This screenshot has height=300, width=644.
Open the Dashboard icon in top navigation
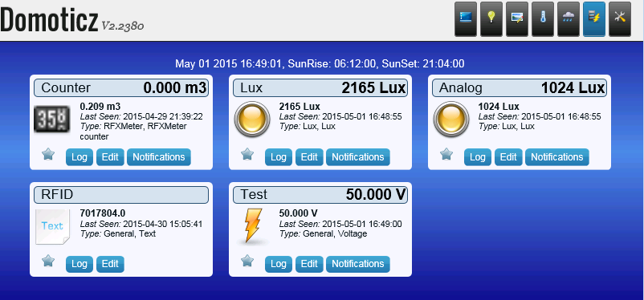[x=466, y=19]
